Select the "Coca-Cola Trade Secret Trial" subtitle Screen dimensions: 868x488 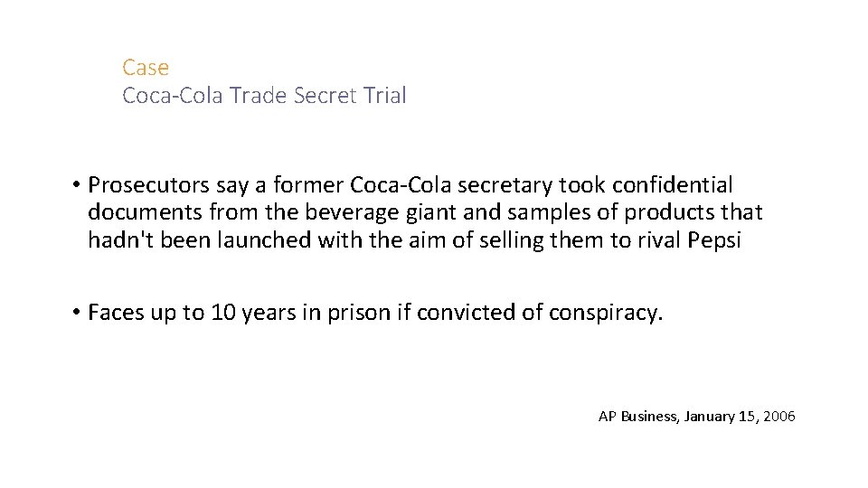tap(264, 96)
